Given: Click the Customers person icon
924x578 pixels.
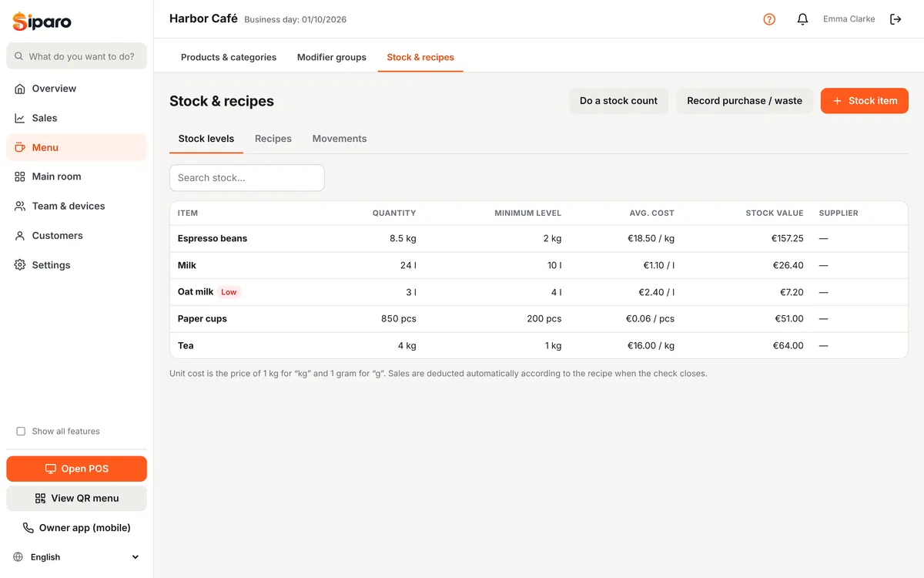Looking at the screenshot, I should click(20, 236).
